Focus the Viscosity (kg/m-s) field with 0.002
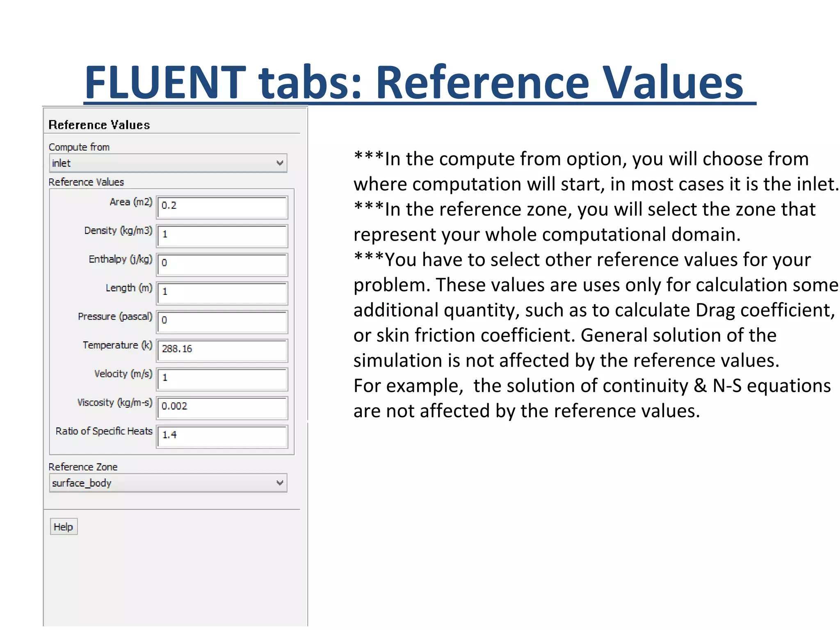Screen dimensions: 840x630 tap(222, 408)
